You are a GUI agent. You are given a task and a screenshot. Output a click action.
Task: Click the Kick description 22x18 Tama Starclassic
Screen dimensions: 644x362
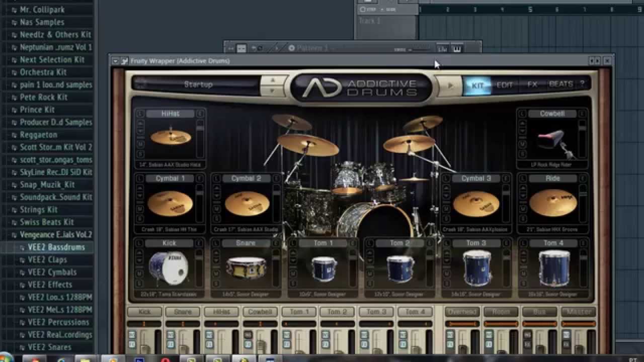[169, 294]
